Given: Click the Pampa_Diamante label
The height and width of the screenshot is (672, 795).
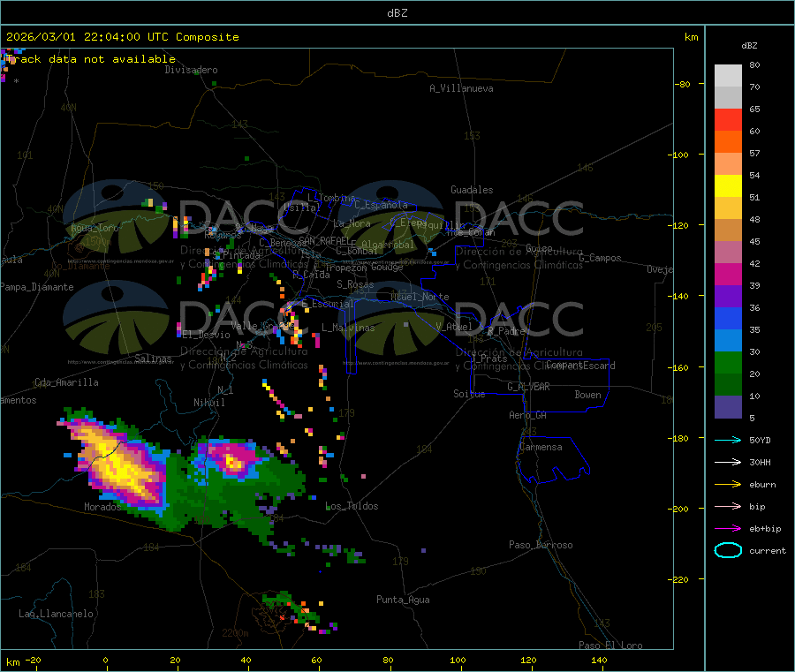Looking at the screenshot, I should [37, 287].
